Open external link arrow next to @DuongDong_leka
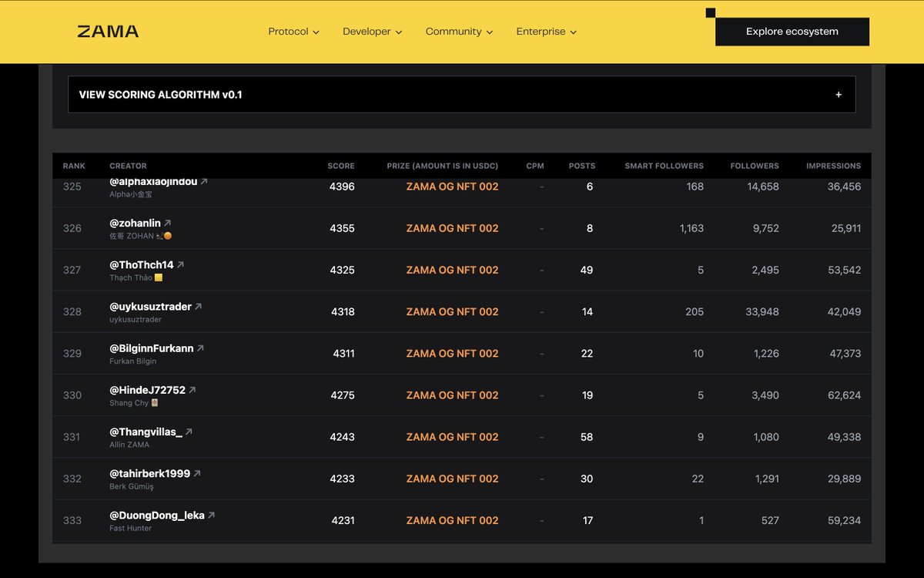Image resolution: width=924 pixels, height=578 pixels. pos(211,515)
